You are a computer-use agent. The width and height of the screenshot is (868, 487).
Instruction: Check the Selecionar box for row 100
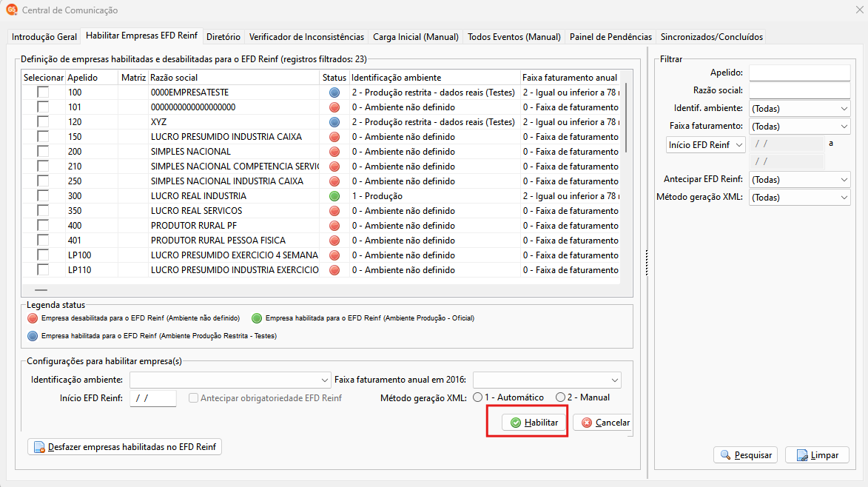point(43,93)
